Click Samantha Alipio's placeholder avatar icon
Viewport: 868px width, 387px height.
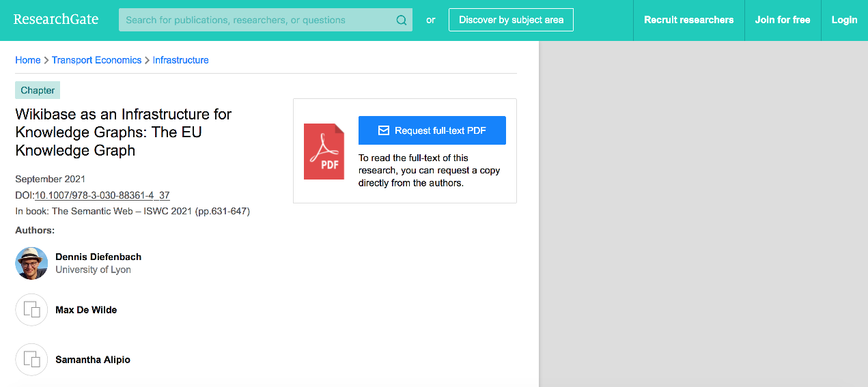click(31, 360)
